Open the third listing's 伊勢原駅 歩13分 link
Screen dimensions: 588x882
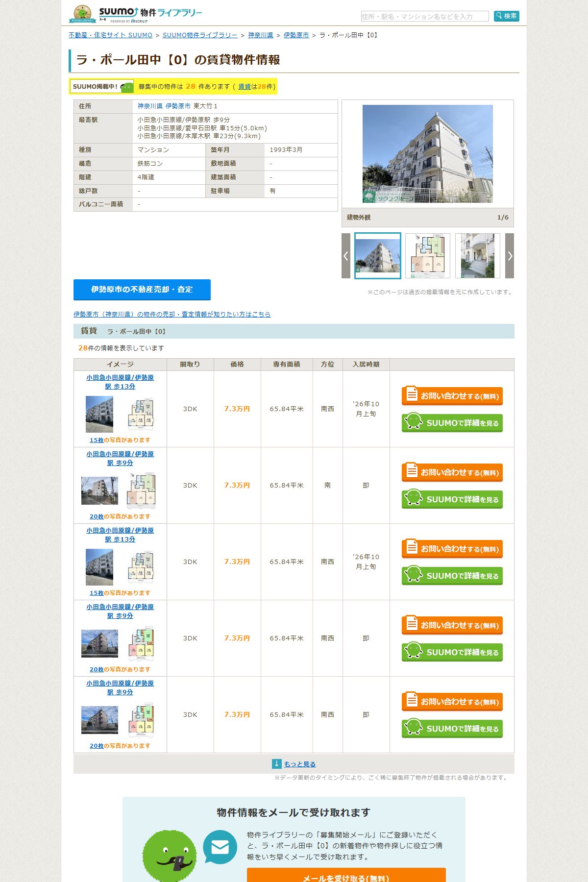(120, 535)
